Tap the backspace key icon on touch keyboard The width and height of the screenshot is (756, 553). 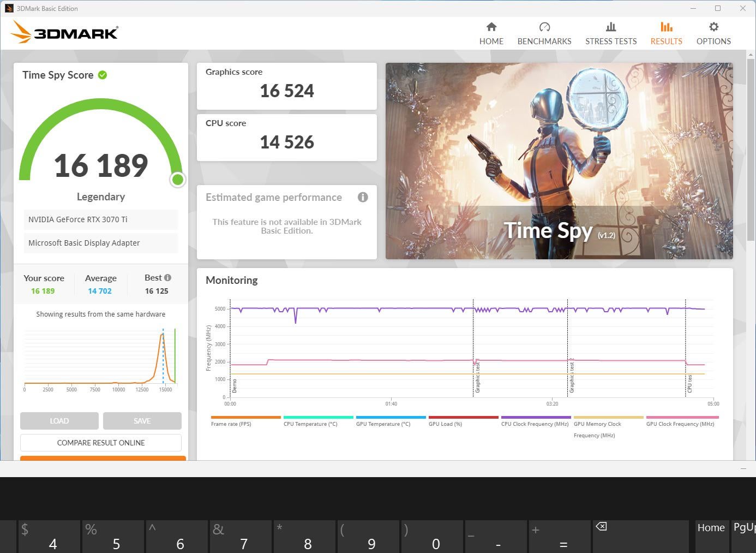601,526
